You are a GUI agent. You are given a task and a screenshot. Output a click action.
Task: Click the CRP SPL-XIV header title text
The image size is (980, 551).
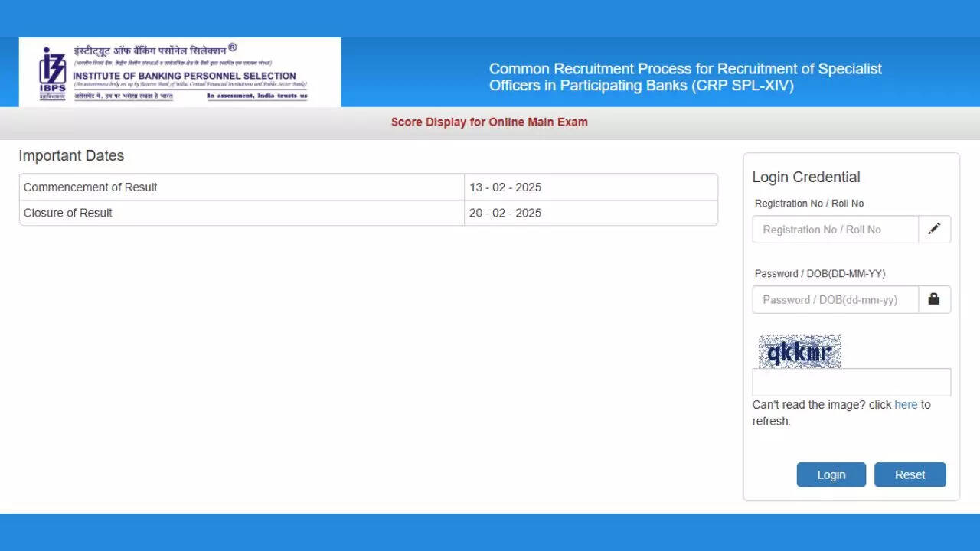(685, 77)
